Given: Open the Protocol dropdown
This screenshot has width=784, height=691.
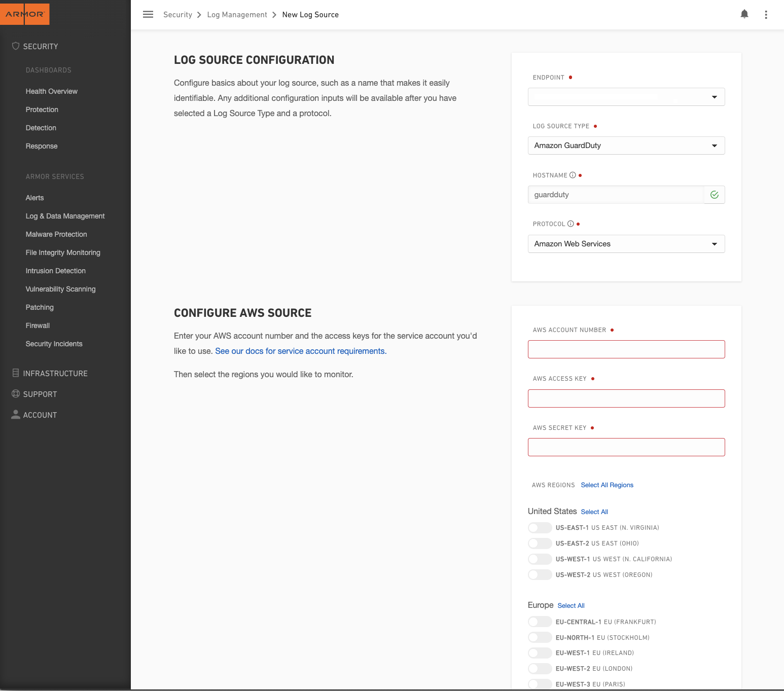Looking at the screenshot, I should pyautogui.click(x=626, y=244).
